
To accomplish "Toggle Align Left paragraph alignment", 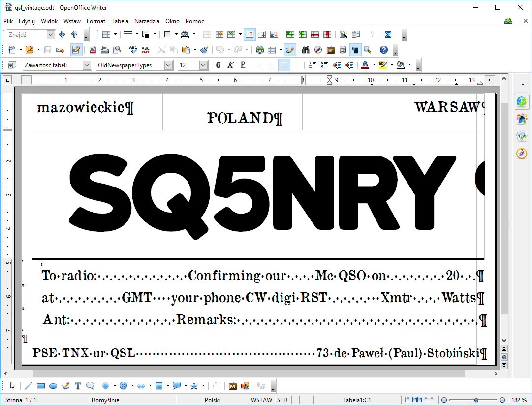I will [259, 65].
